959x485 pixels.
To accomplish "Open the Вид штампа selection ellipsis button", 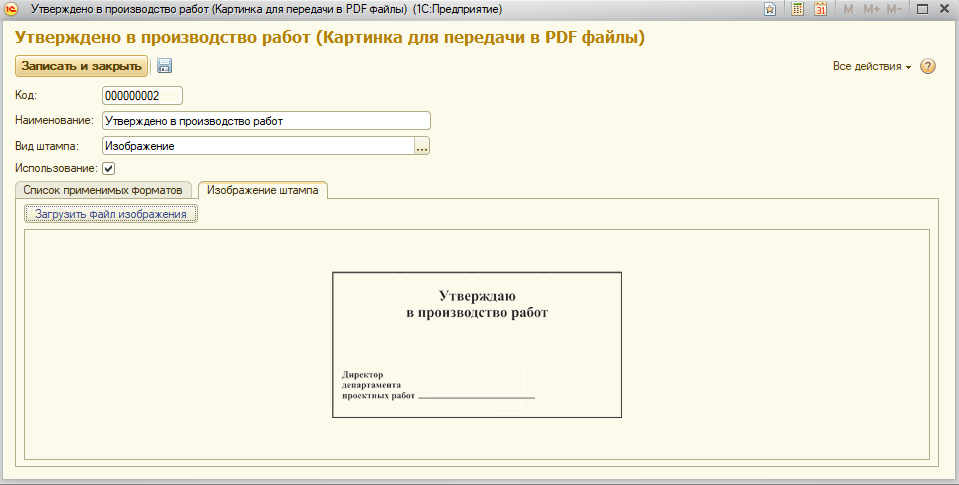I will point(422,146).
